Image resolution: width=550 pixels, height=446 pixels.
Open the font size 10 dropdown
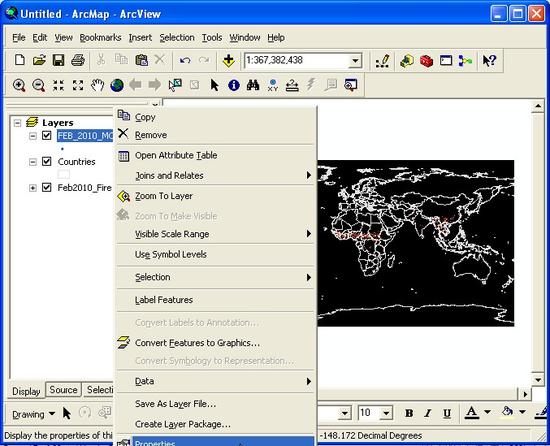point(386,413)
